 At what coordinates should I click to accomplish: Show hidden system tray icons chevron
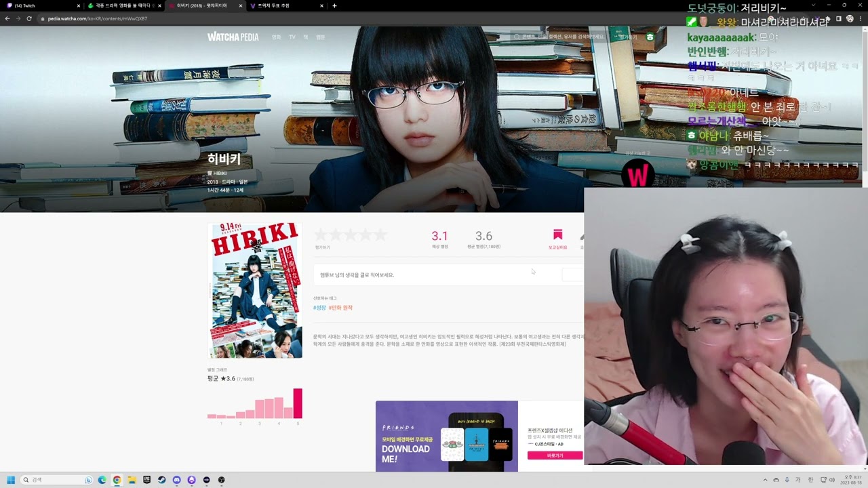766,480
